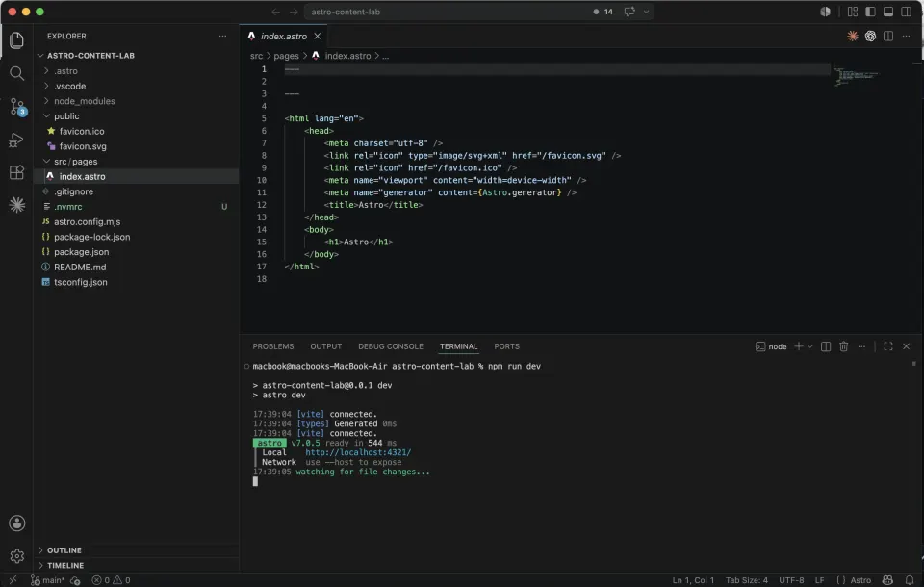Open editor More Actions ellipsis

point(907,36)
